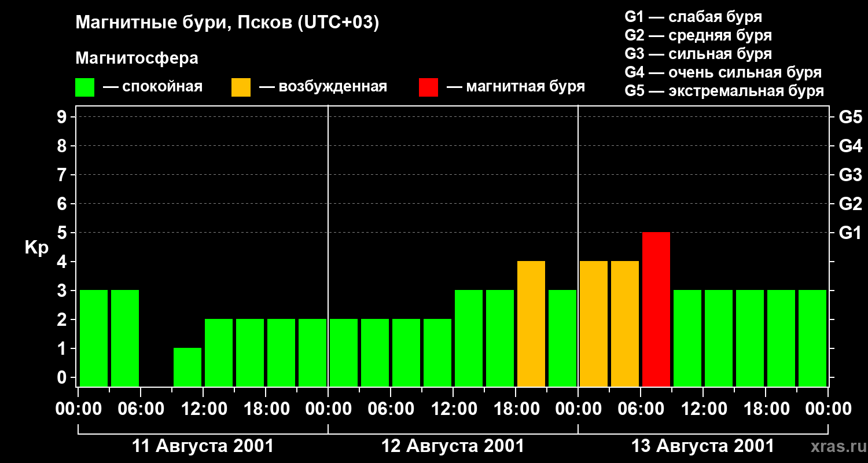Click the yellow Kp 4 bar on 12 August
Image resolution: width=868 pixels, height=463 pixels.
pyautogui.click(x=531, y=324)
